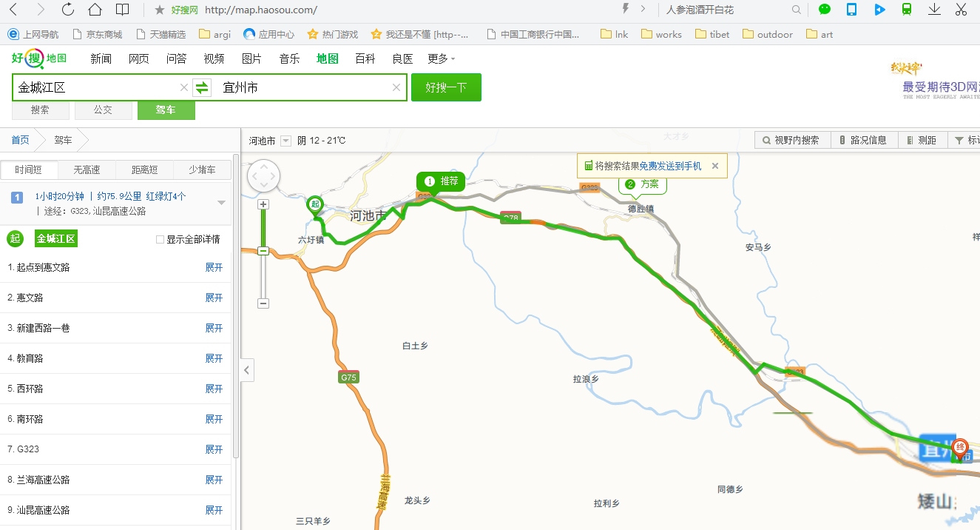Switch to the 搜索 tab
Screen dimensions: 980x530
point(40,110)
